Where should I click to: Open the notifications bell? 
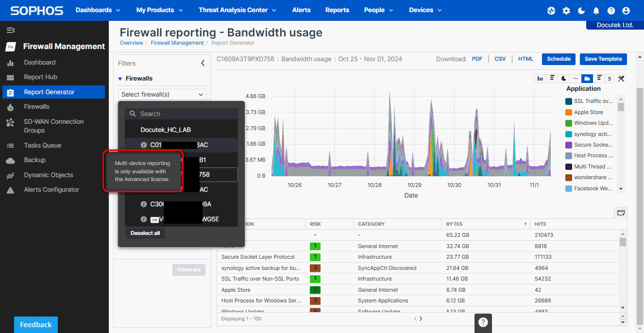point(596,11)
